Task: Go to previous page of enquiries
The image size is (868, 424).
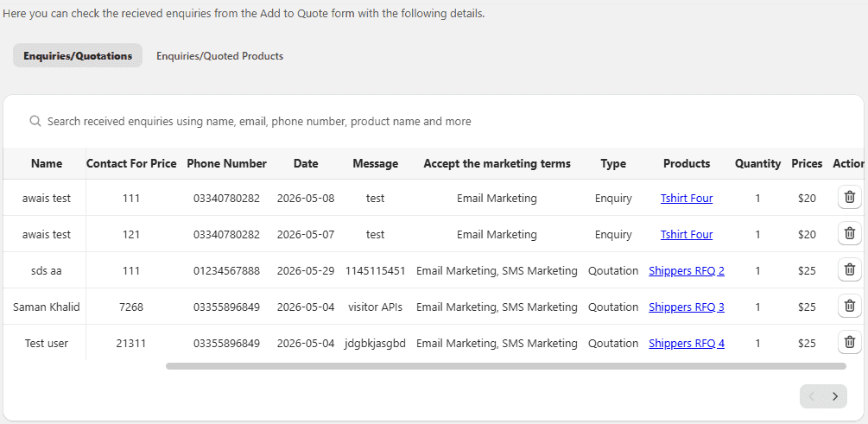Action: pyautogui.click(x=812, y=396)
